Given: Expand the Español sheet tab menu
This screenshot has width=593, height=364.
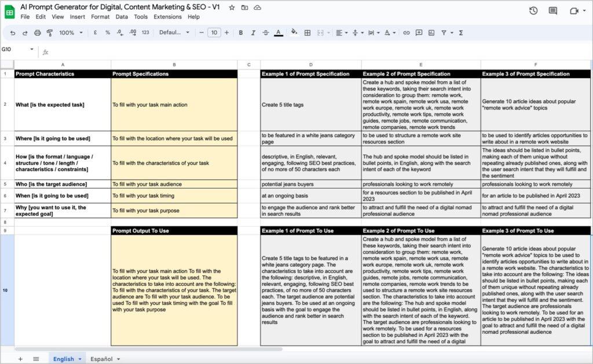Looking at the screenshot, I should (x=118, y=359).
